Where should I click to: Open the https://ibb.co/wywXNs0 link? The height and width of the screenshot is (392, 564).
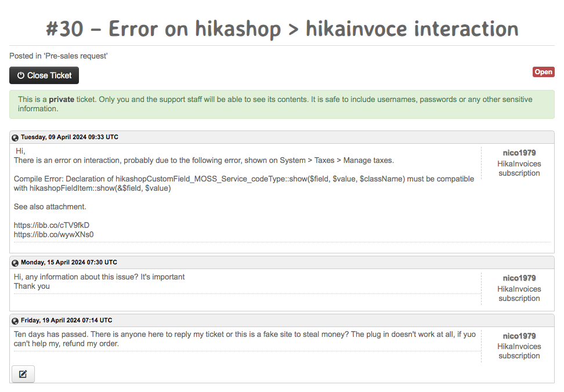point(53,235)
